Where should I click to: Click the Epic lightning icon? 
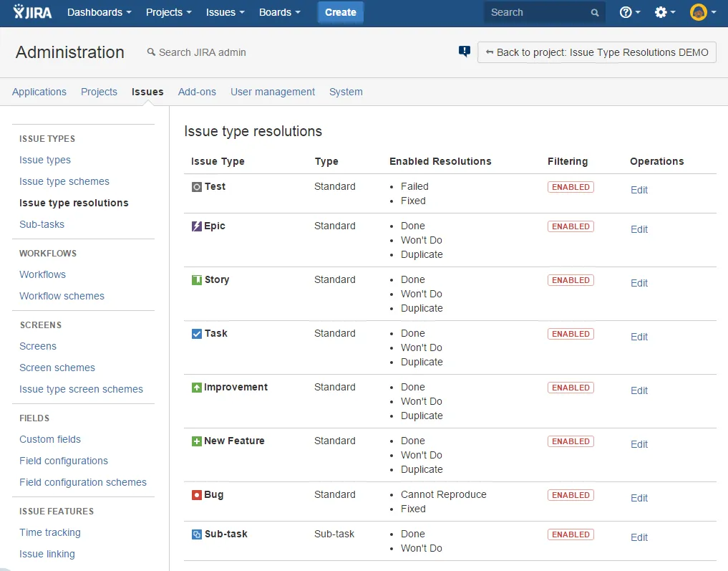pyautogui.click(x=197, y=226)
